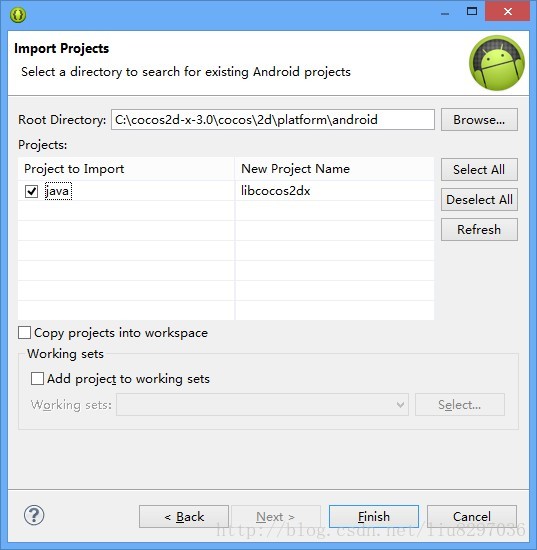Viewport: 537px width, 550px height.
Task: Minimize the Import Projects window
Action: (445, 12)
